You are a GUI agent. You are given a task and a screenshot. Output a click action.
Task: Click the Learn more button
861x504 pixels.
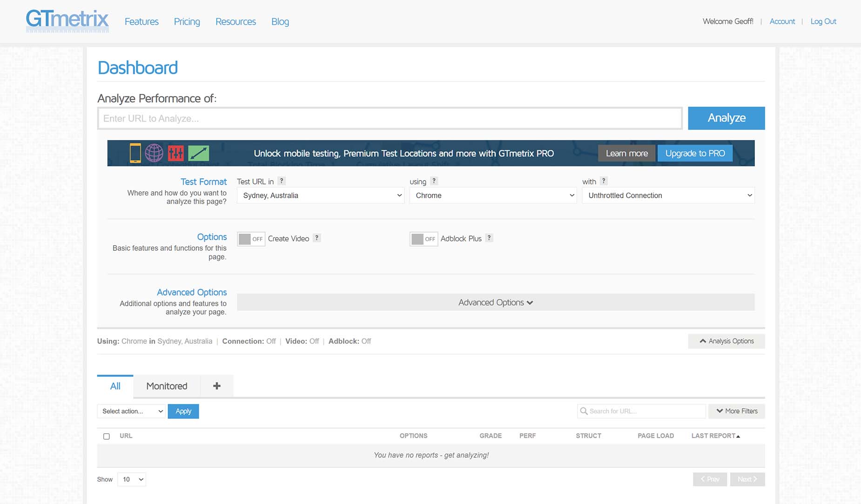pyautogui.click(x=626, y=153)
